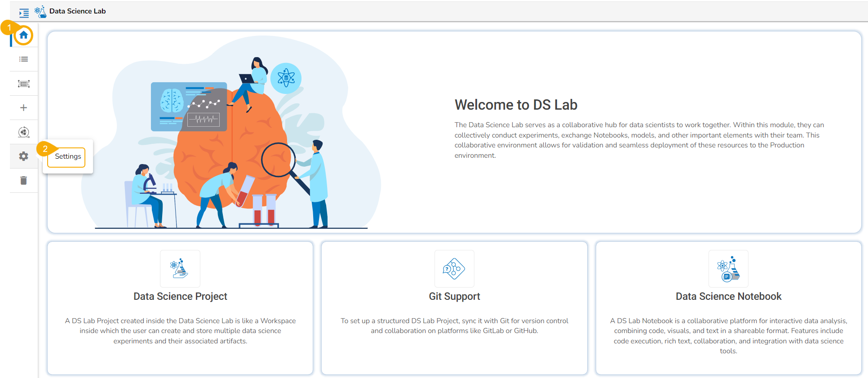Click the Welcome to DS Lab heading
868x378 pixels.
pos(516,105)
